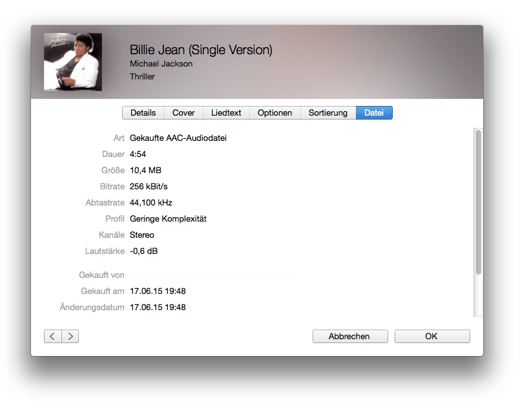Click the Abtastrate label
The width and height of the screenshot is (529, 420).
pyautogui.click(x=105, y=203)
